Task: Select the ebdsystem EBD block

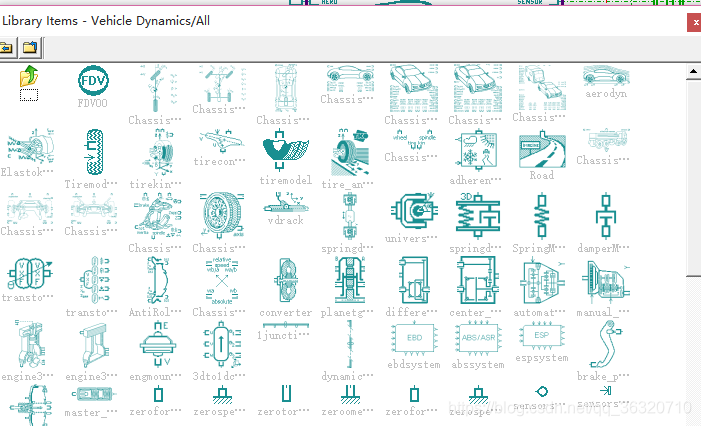Action: point(414,338)
